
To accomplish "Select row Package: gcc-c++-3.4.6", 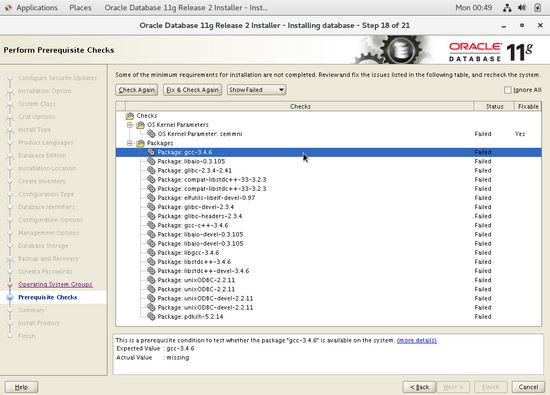I will coord(329,225).
